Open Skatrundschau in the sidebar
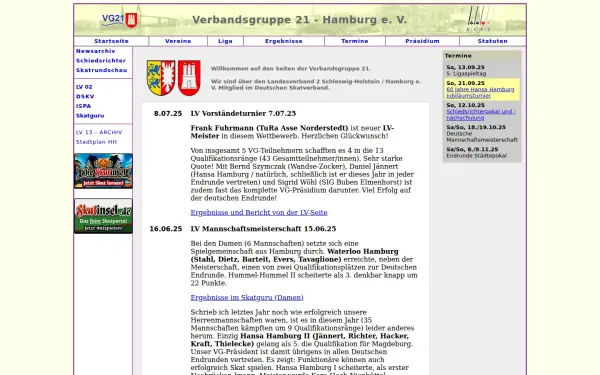This screenshot has width=600, height=375. pos(101,70)
